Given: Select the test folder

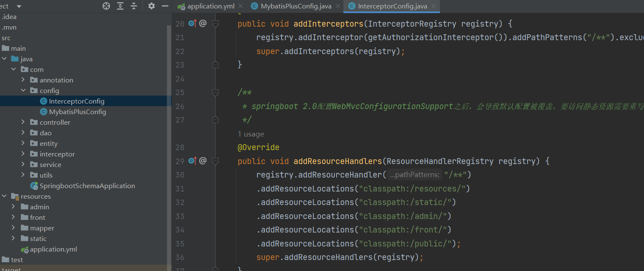Looking at the screenshot, I should (x=17, y=260).
